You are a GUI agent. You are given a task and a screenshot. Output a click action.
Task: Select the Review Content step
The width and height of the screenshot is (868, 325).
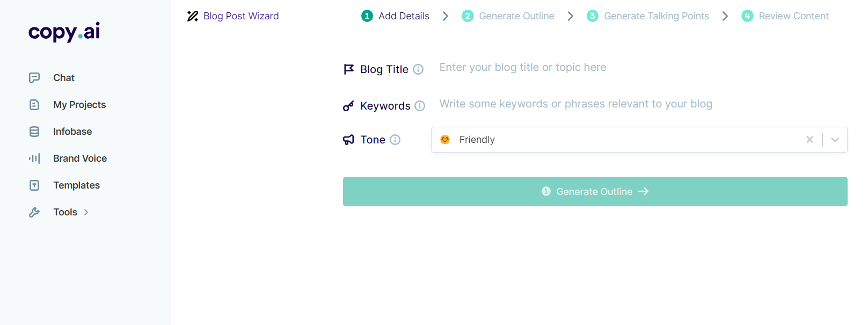[785, 16]
